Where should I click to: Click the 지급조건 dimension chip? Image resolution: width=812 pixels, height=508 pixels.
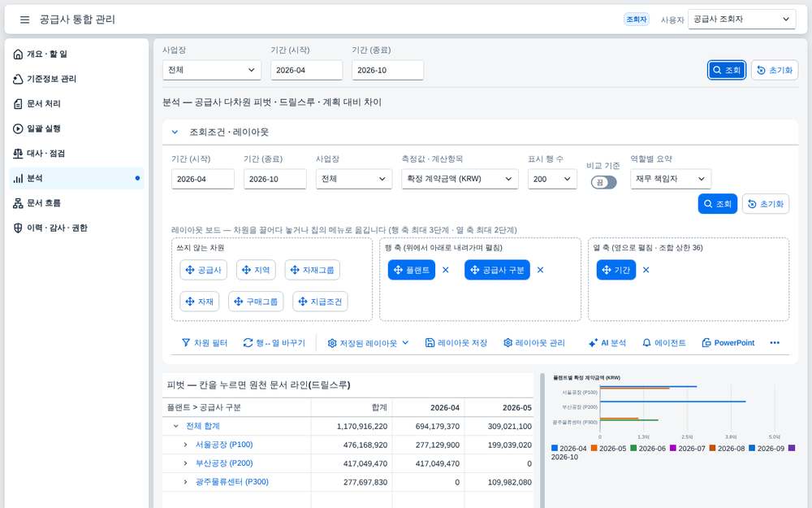(x=320, y=302)
